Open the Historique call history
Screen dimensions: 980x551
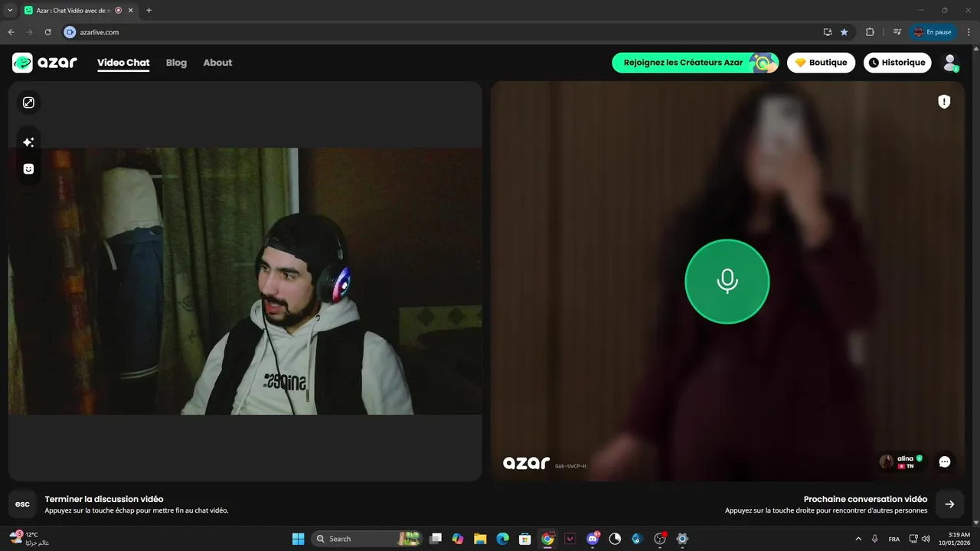(897, 63)
